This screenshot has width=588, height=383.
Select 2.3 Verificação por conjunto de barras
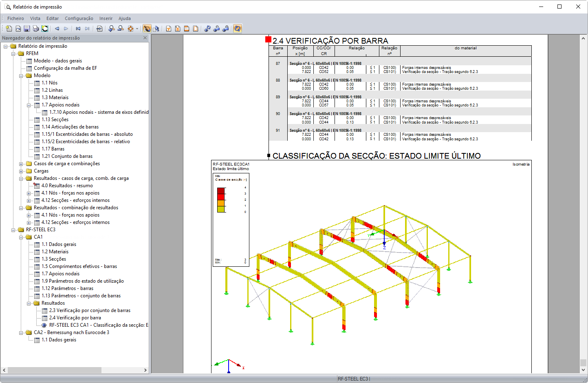90,310
